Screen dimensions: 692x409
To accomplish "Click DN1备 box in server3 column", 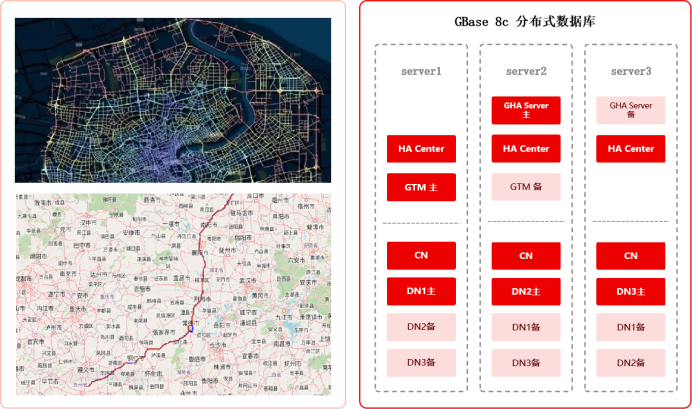I will tap(631, 327).
